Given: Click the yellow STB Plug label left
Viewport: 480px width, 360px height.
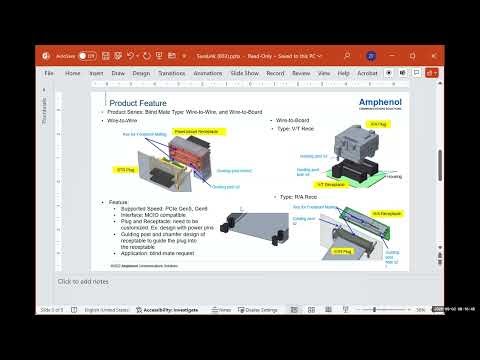Looking at the screenshot, I should pos(125,170).
